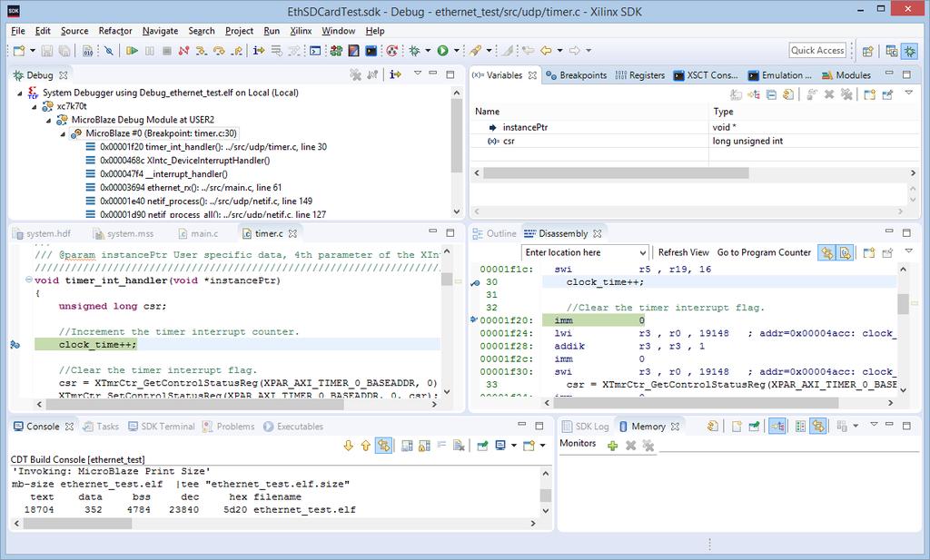Open the Debug view menu triangle
This screenshot has width=930, height=560.
417,74
